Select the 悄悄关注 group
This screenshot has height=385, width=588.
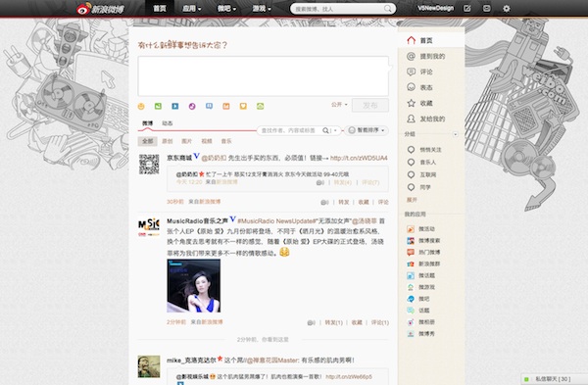pos(430,150)
